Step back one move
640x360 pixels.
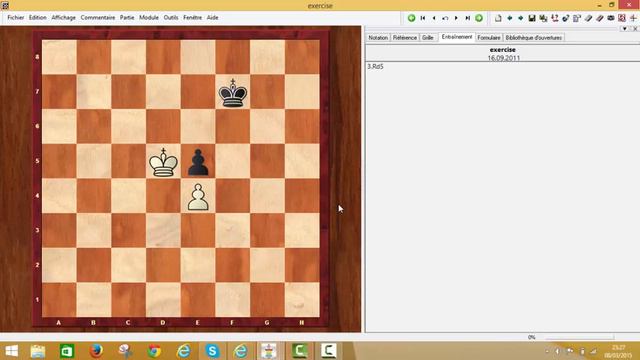(x=434, y=18)
